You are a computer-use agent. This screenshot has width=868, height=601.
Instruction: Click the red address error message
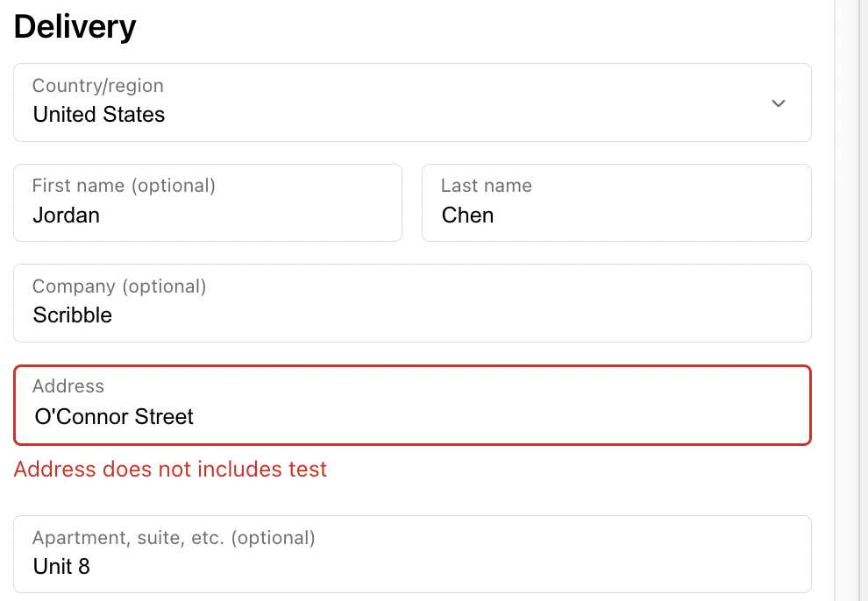(170, 470)
